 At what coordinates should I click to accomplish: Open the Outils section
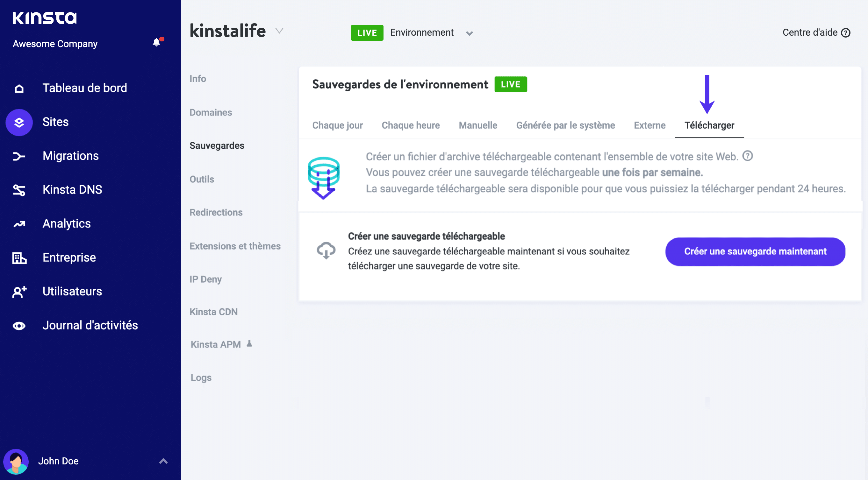(x=202, y=179)
